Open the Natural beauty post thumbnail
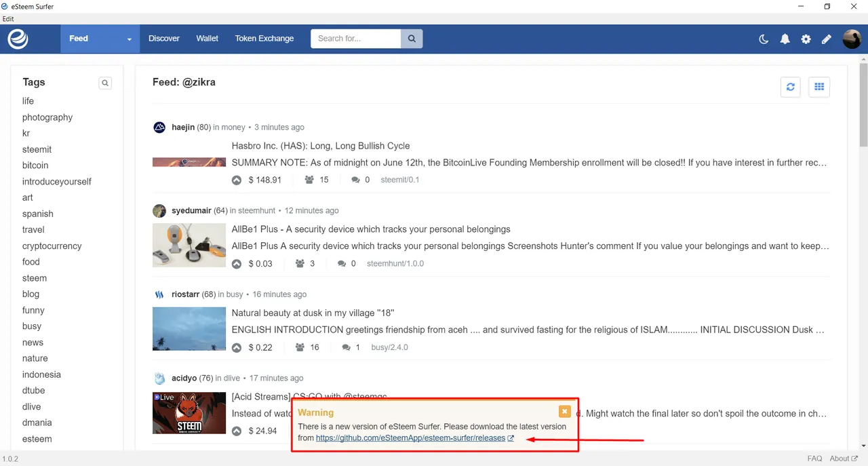The height and width of the screenshot is (466, 868). click(x=189, y=329)
